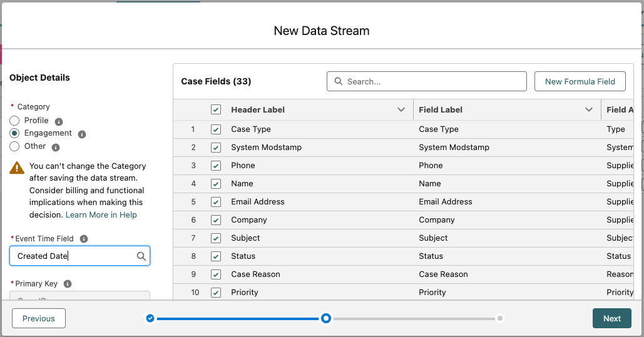Click Primary Key info icon
The image size is (644, 337).
[68, 284]
